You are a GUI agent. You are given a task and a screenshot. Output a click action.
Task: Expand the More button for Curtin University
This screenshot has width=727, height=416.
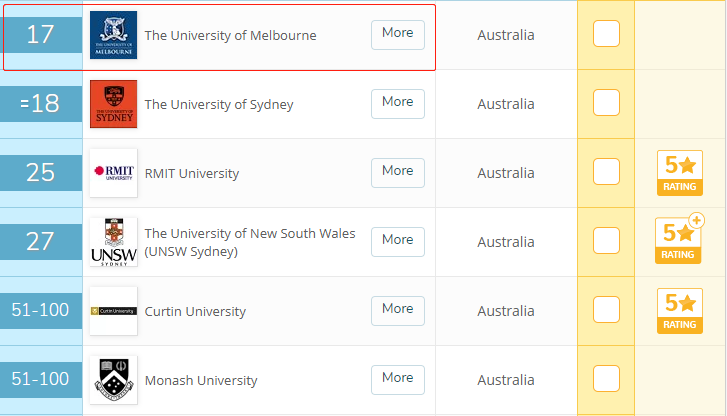click(x=398, y=311)
